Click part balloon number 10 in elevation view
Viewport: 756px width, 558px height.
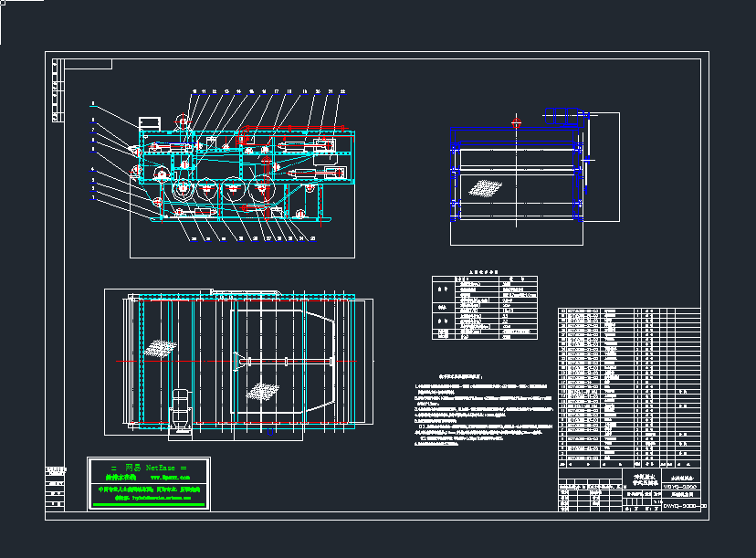(x=194, y=92)
